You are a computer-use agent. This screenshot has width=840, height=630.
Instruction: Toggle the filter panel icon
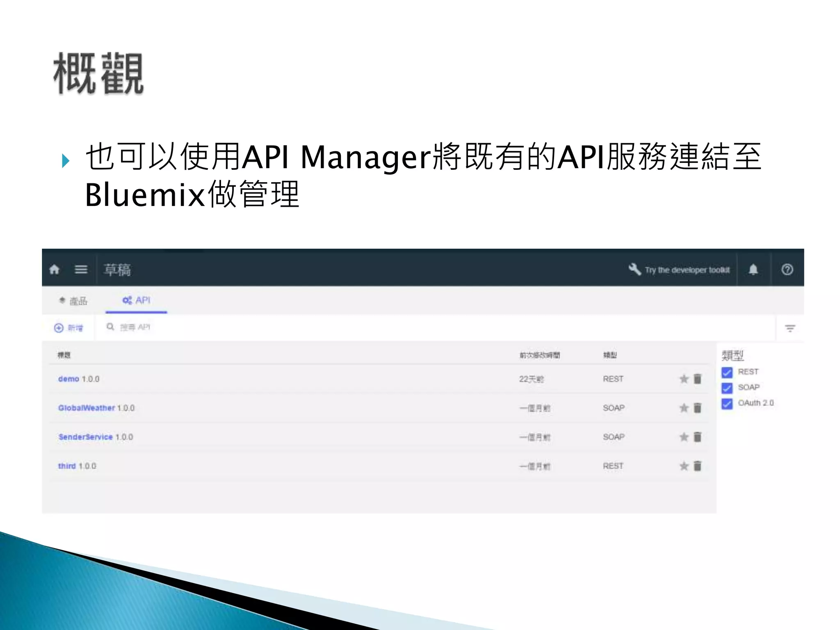coord(790,328)
